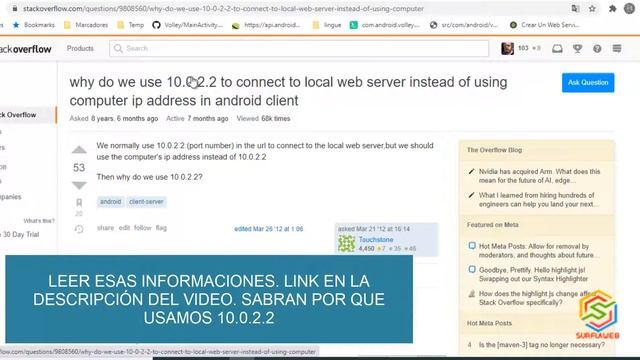This screenshot has height=360, width=640.
Task: Open Hot Meta Posts removal meta link
Action: coord(539,251)
